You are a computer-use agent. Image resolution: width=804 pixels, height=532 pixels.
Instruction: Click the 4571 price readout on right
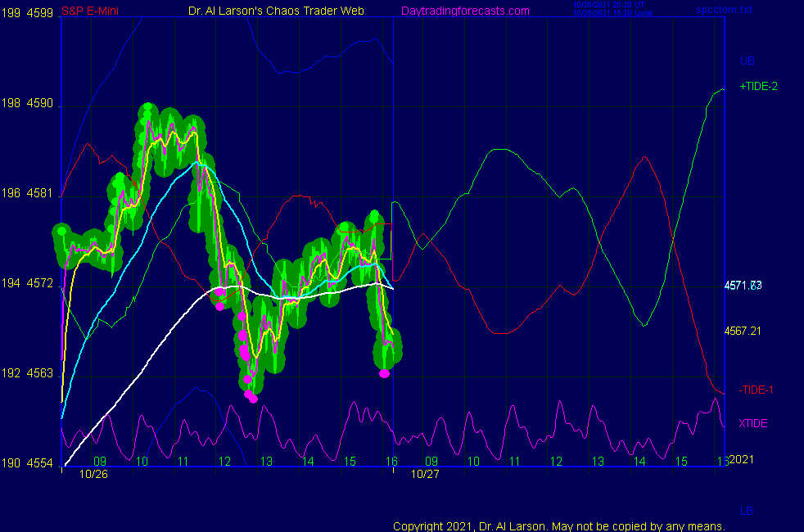click(743, 285)
